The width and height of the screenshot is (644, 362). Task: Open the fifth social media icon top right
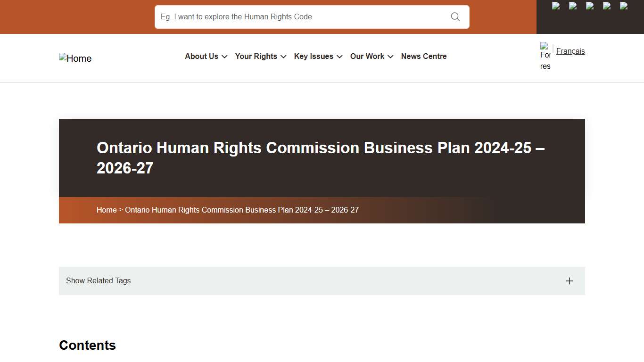(x=623, y=7)
